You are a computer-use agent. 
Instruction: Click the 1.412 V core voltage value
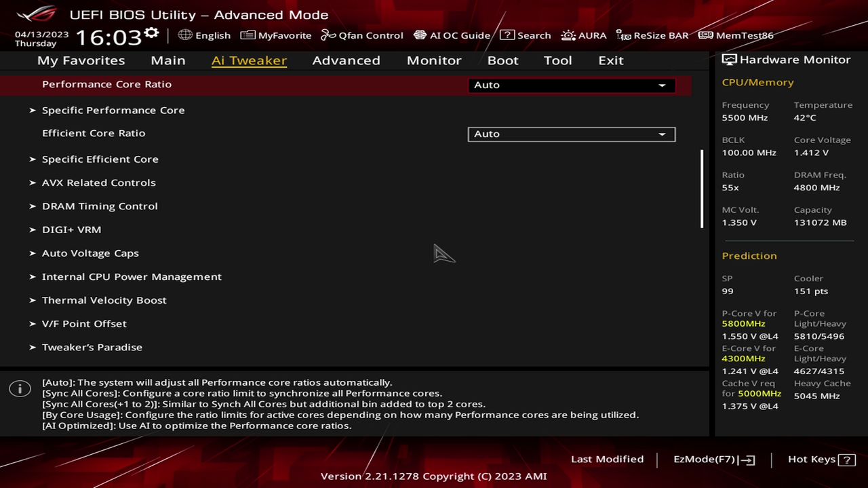[x=811, y=153]
